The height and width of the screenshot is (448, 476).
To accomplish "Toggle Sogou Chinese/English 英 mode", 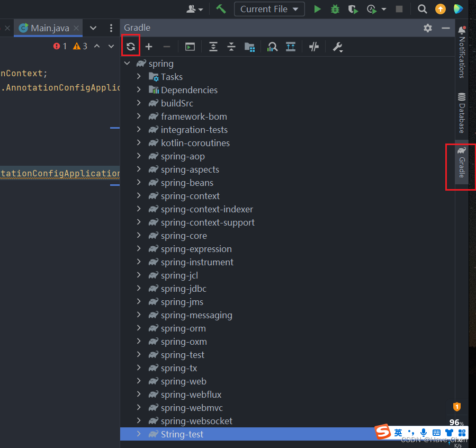I will [398, 433].
